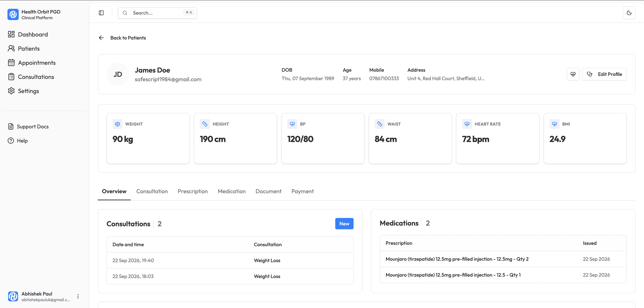This screenshot has width=644, height=308.
Task: Click the 90 kg weight value
Action: 123,139
